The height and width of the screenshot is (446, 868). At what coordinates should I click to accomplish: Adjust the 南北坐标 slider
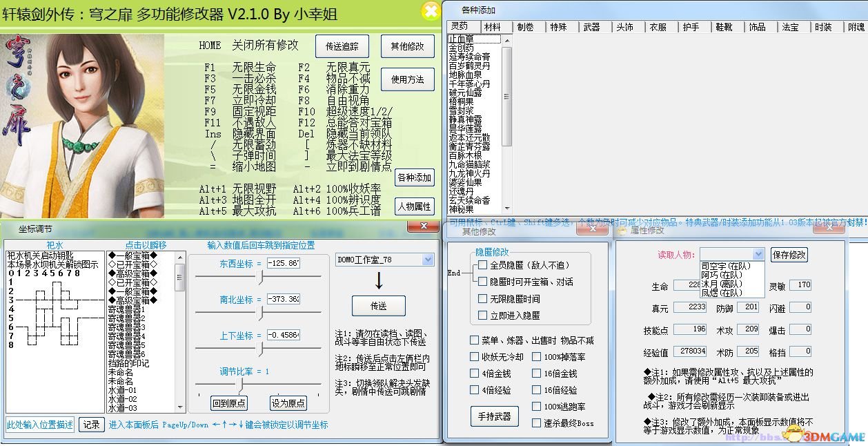tap(258, 313)
